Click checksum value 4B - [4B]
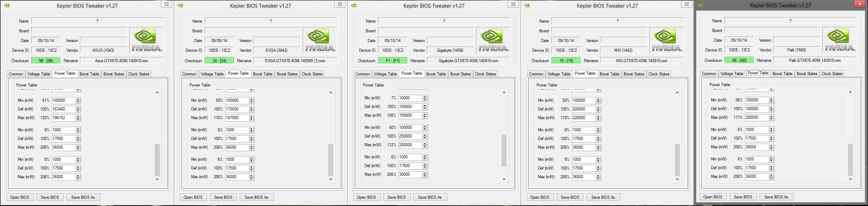This screenshot has width=868, height=206. (x=739, y=60)
